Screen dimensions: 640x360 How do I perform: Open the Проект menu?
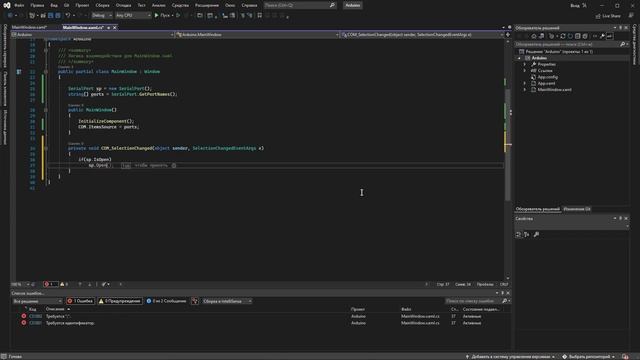(x=82, y=5)
